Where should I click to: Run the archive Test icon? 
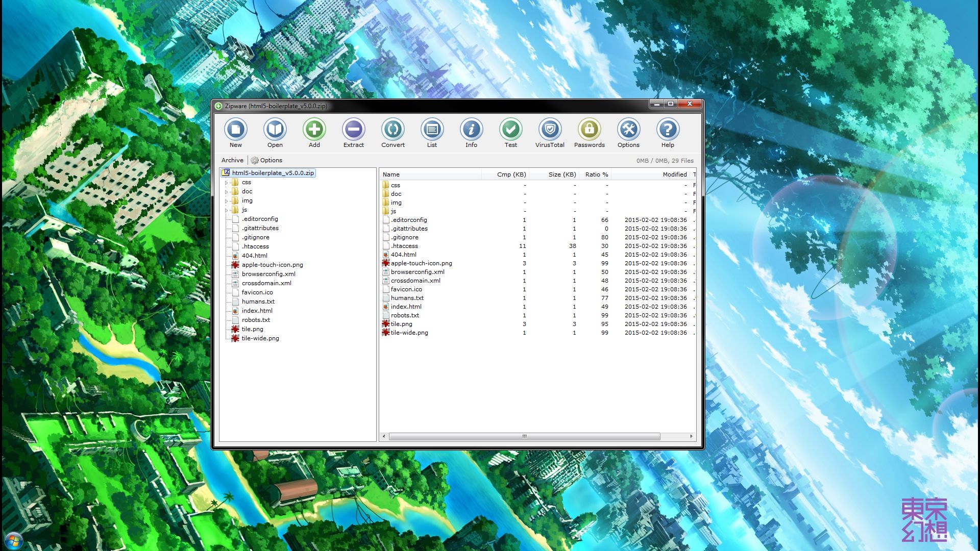point(510,130)
